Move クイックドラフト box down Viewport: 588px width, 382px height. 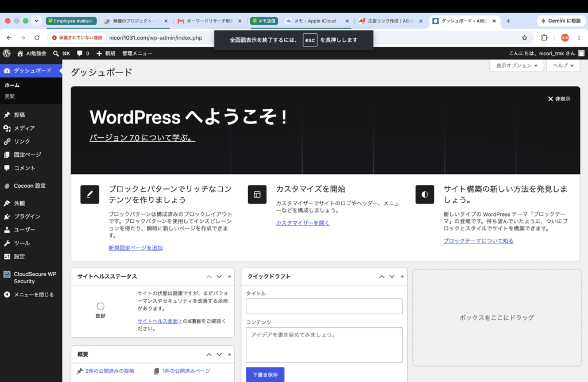click(392, 276)
